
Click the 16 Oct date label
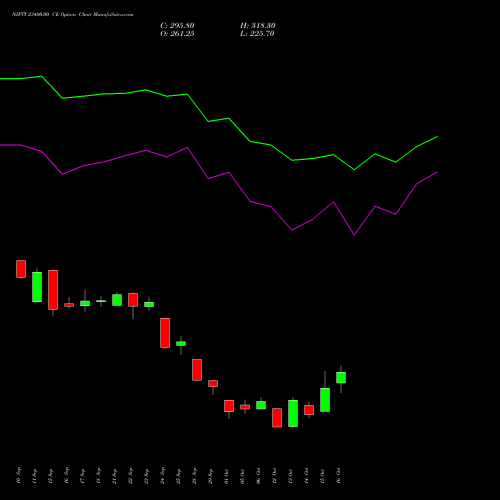point(339,476)
